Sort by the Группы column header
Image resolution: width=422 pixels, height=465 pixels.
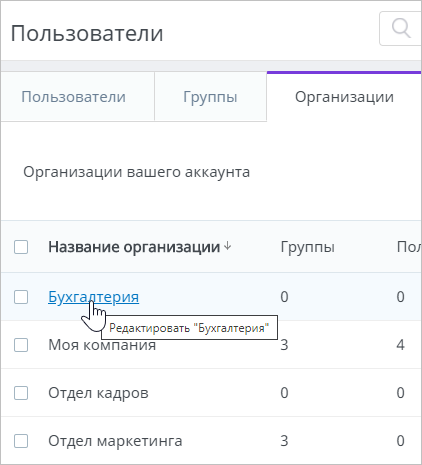(x=307, y=247)
